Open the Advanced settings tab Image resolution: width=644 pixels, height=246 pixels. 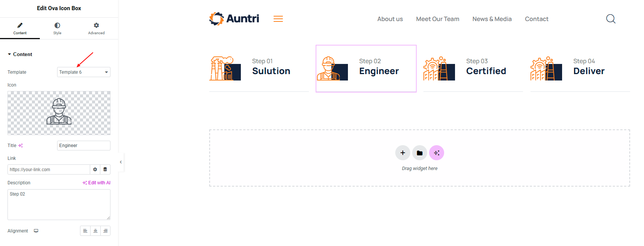point(96,29)
